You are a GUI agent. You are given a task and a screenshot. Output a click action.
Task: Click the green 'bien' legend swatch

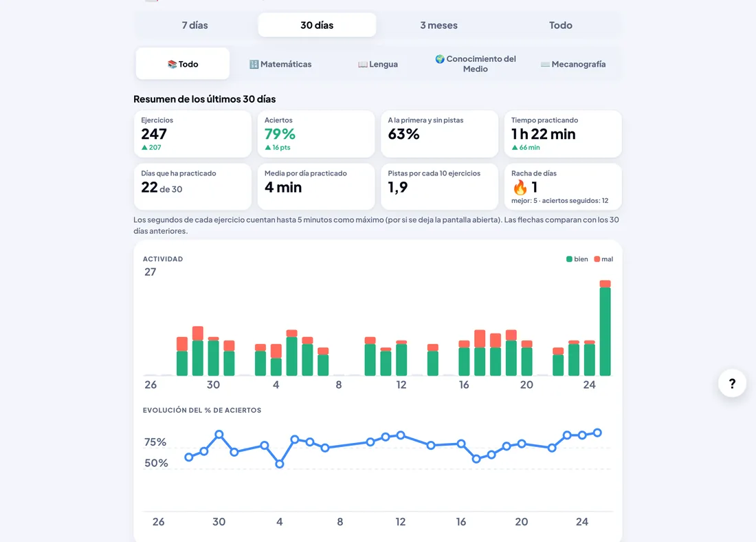point(569,259)
